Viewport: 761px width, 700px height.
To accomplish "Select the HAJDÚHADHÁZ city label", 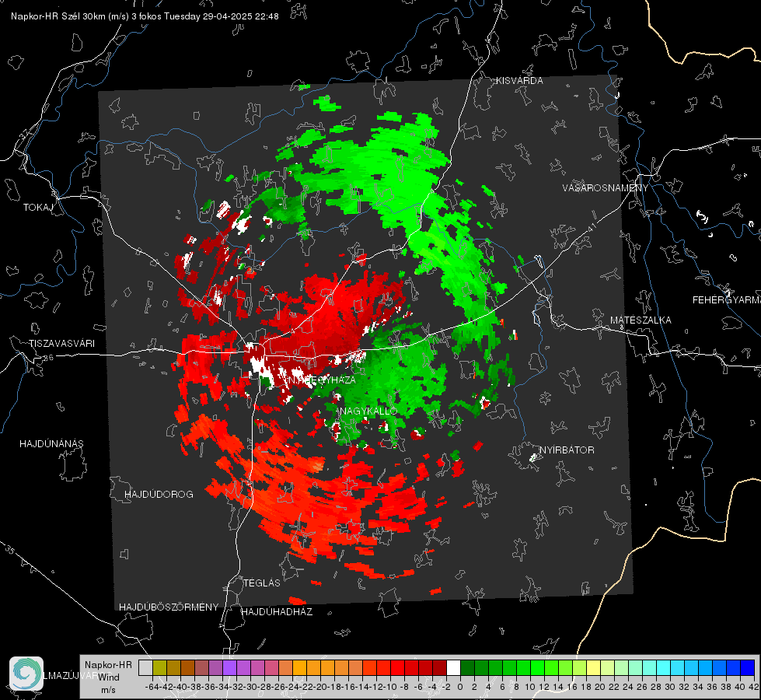I will click(x=277, y=612).
